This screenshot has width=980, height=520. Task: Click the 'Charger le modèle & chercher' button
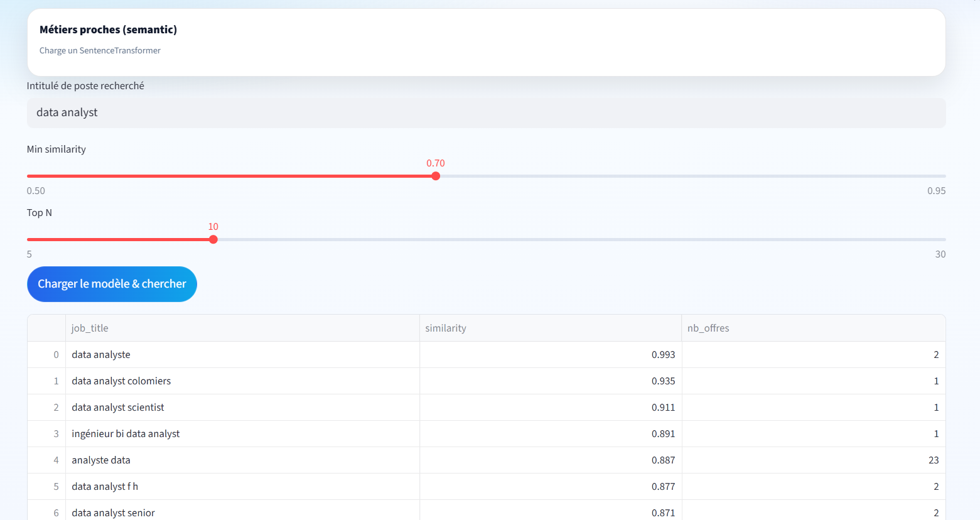(x=112, y=284)
